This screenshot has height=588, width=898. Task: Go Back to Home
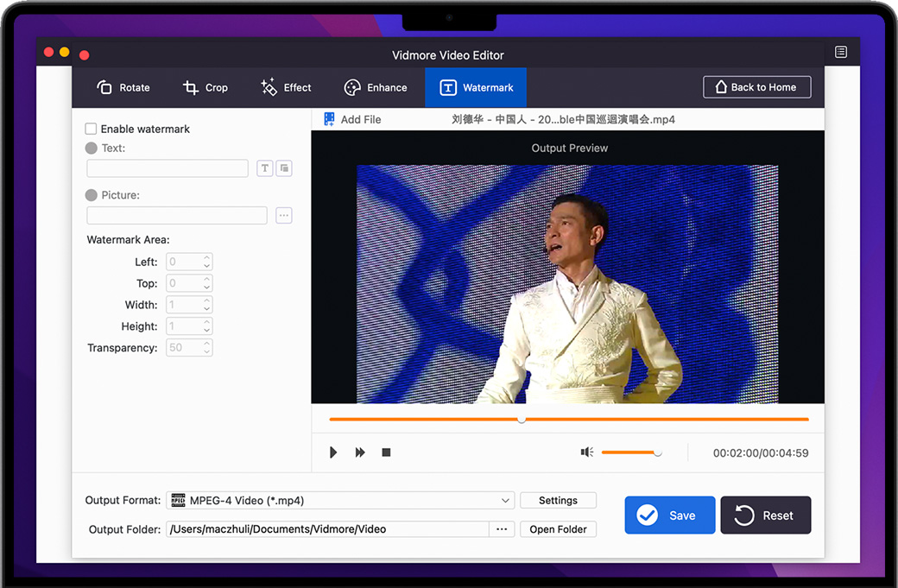click(756, 87)
